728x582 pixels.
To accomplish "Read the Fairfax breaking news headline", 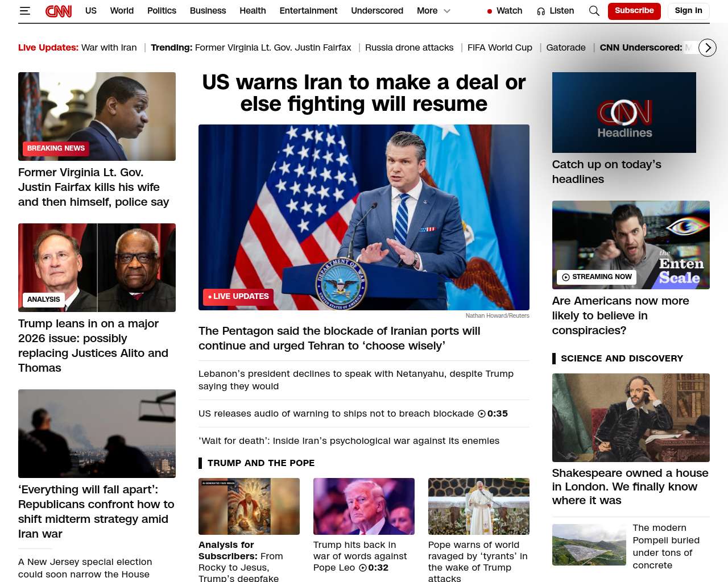I will (94, 188).
